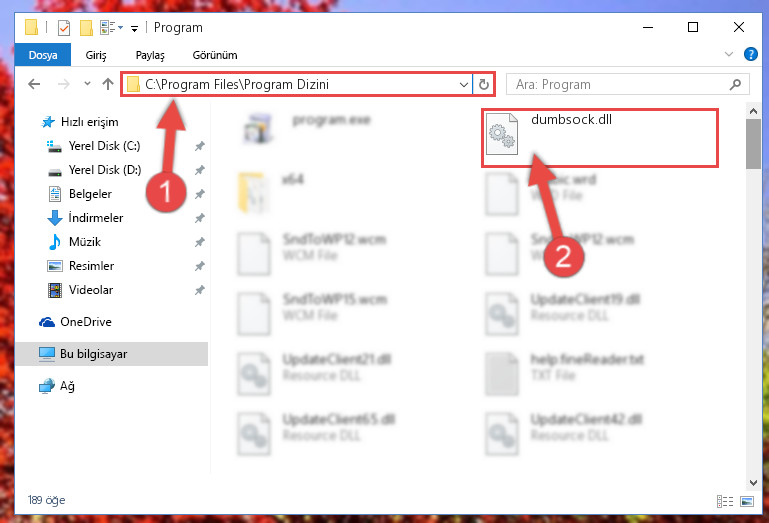Refresh the current folder view
769x523 pixels.
click(484, 84)
